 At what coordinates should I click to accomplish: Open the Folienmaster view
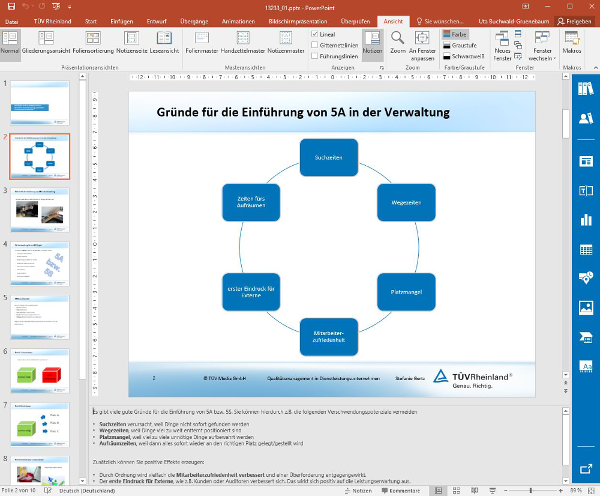tap(202, 50)
